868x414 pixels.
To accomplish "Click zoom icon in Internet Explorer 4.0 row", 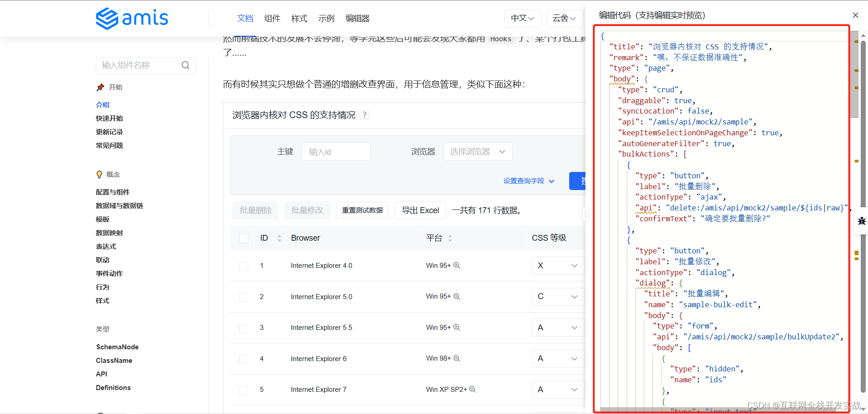I will click(457, 265).
